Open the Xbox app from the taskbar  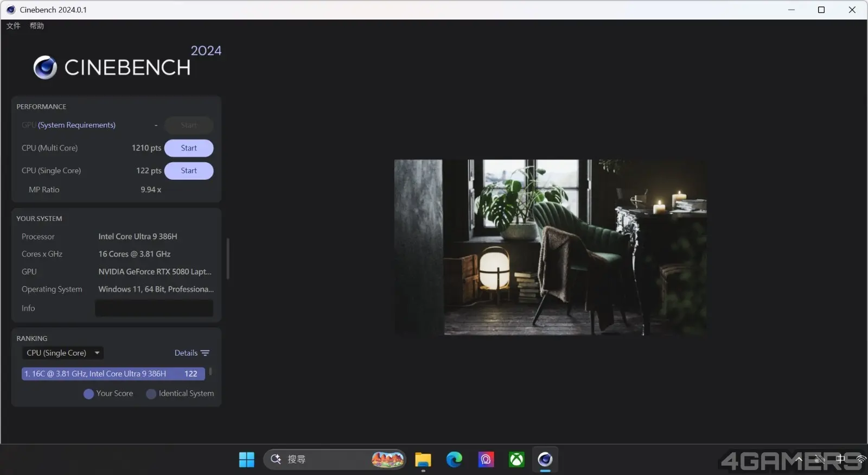coord(516,460)
